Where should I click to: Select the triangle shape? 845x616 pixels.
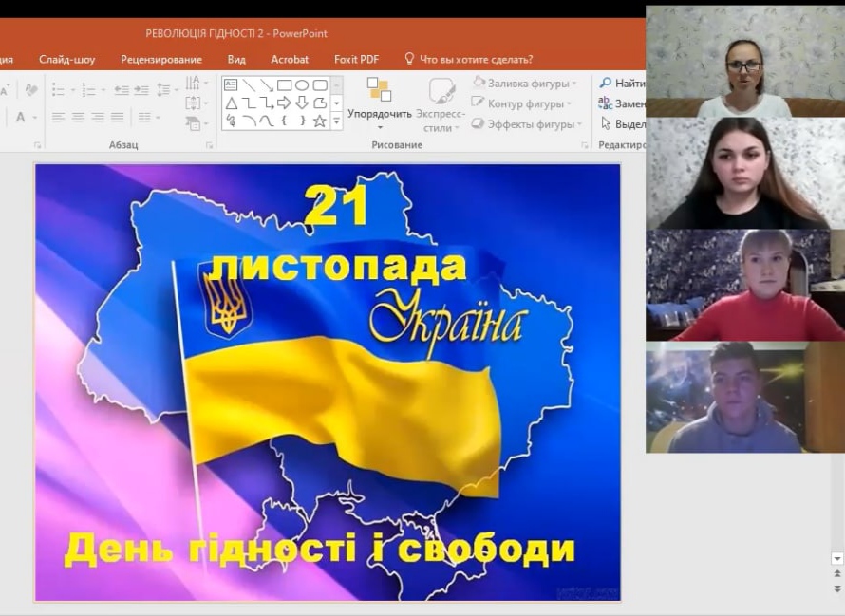(231, 103)
